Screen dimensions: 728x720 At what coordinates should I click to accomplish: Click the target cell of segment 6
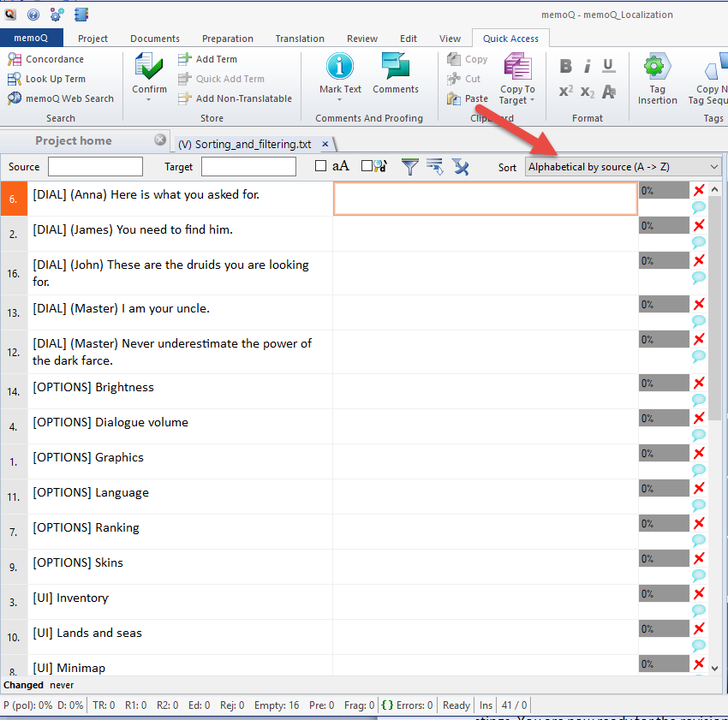tap(485, 199)
